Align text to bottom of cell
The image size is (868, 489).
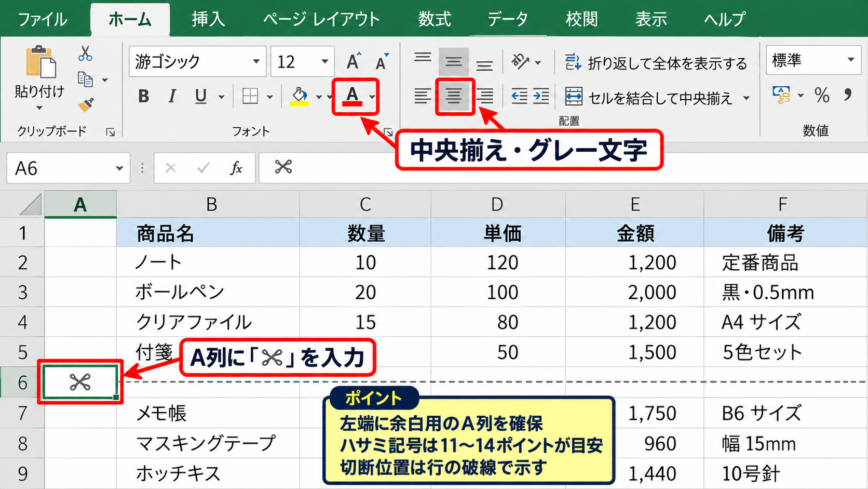[x=484, y=65]
